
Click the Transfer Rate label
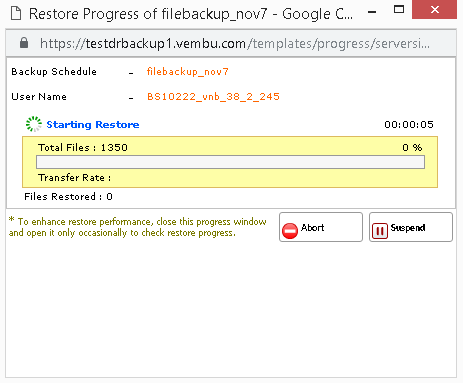74,178
